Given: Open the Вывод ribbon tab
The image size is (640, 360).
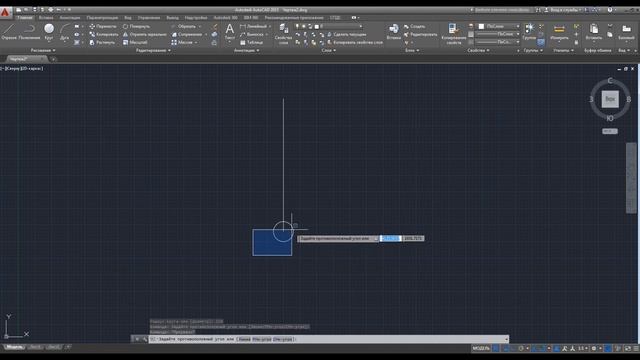Looking at the screenshot, I should [172, 18].
